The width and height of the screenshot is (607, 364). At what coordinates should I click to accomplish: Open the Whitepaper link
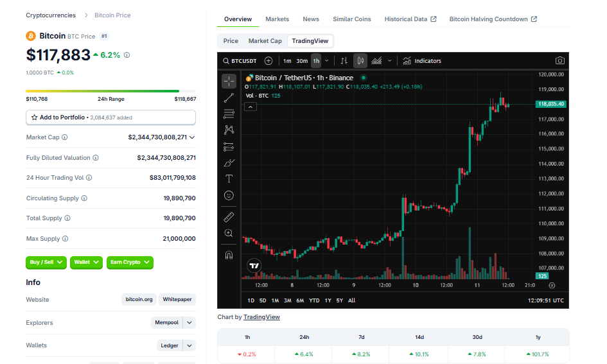(177, 299)
